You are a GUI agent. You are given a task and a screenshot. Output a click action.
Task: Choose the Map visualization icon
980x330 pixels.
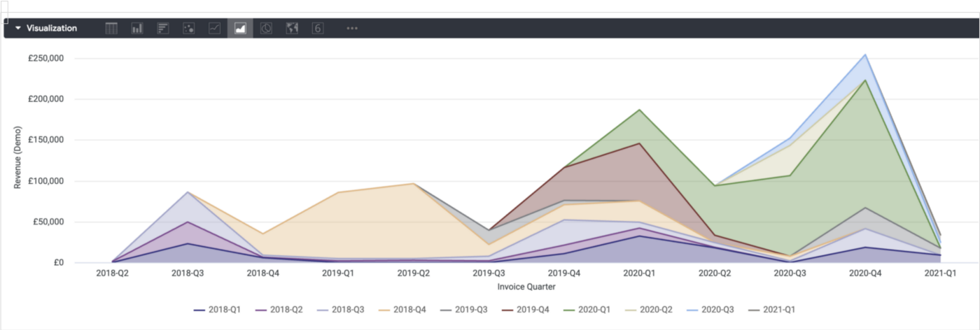pos(292,29)
